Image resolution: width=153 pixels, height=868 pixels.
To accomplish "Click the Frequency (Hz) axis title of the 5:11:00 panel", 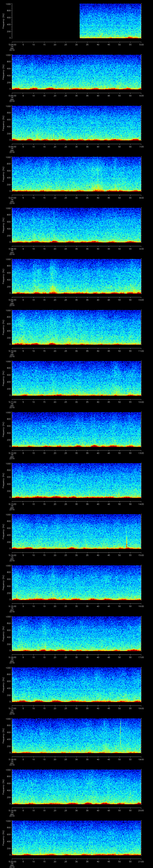I will [3, 378].
